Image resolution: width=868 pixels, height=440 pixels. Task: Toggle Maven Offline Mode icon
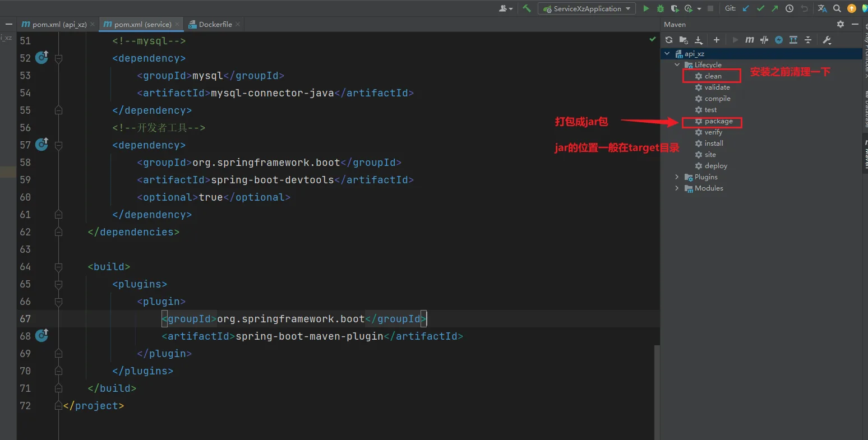[764, 40]
